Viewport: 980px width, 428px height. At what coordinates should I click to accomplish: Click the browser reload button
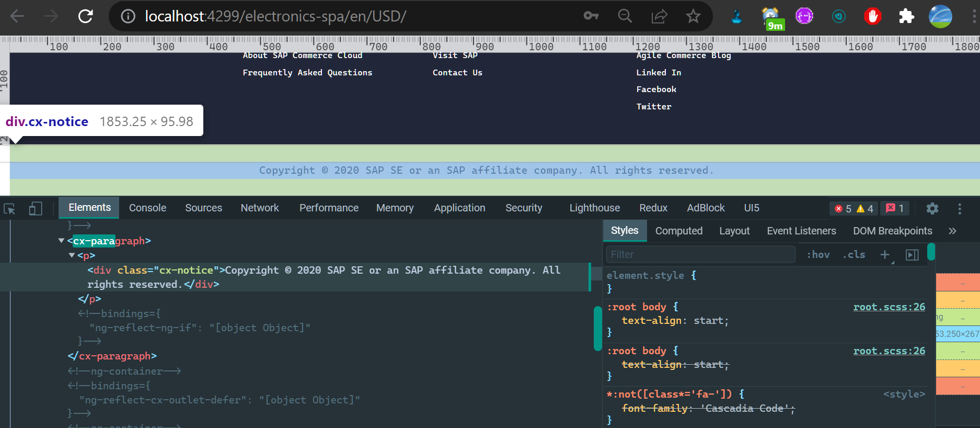85,16
